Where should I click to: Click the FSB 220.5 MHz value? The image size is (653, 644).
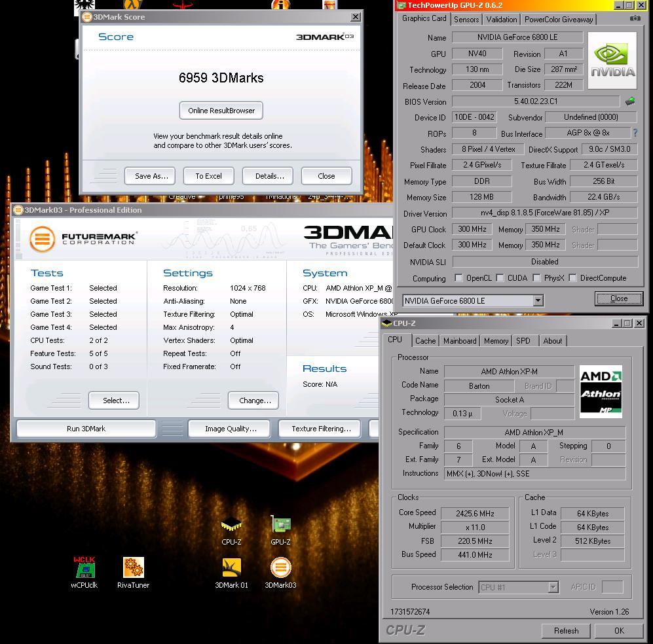click(475, 541)
